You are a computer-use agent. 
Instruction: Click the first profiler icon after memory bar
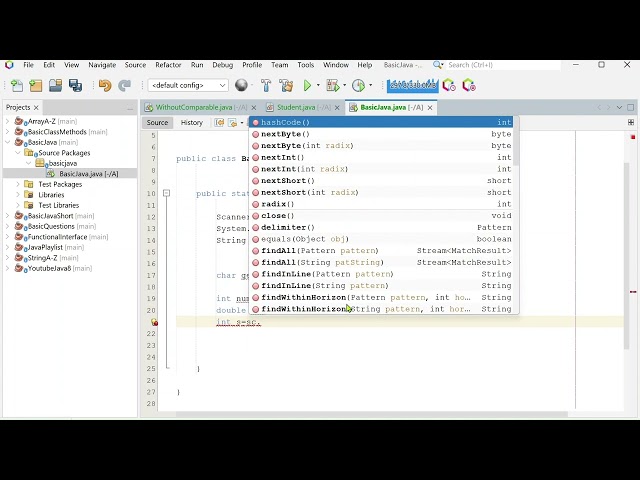(x=449, y=85)
